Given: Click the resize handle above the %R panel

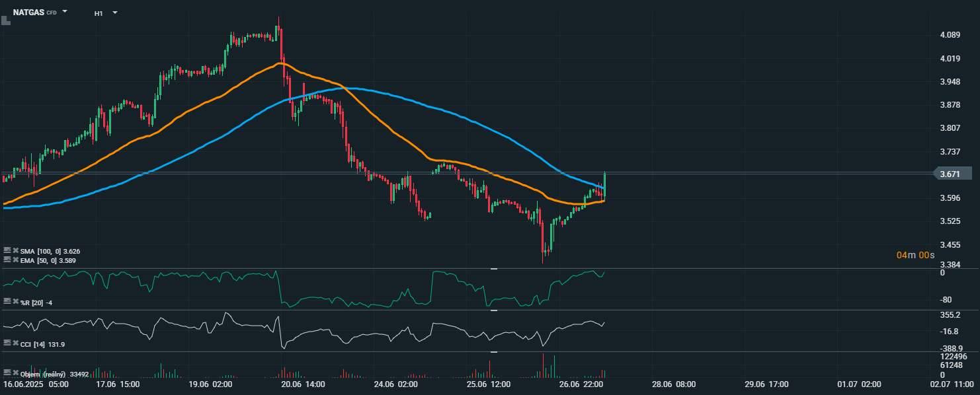Looking at the screenshot, I should tap(493, 269).
